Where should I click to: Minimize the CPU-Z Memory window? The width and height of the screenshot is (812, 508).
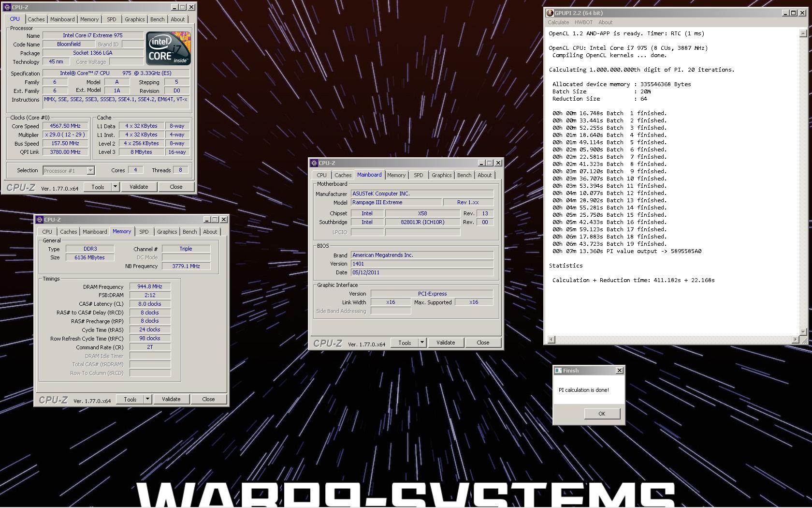[207, 220]
